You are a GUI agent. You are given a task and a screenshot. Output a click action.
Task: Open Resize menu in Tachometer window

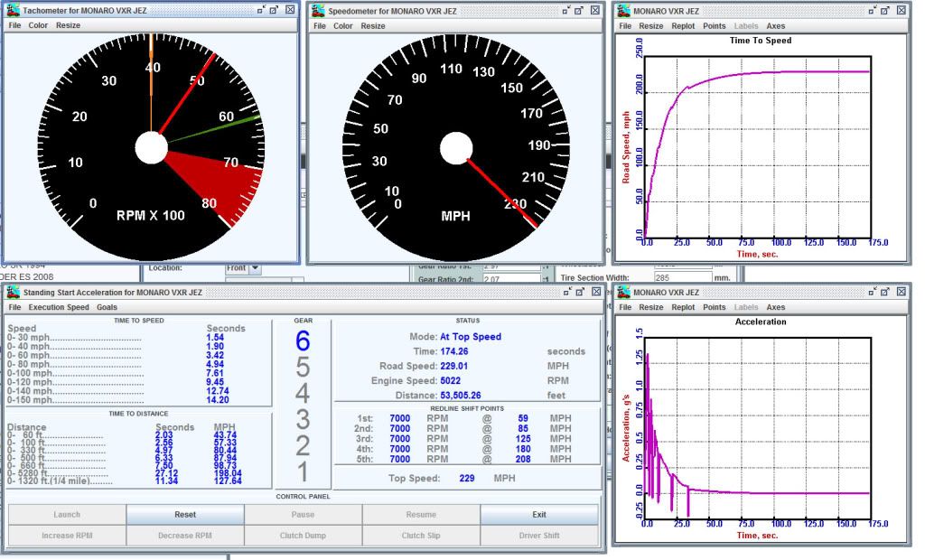click(x=68, y=25)
